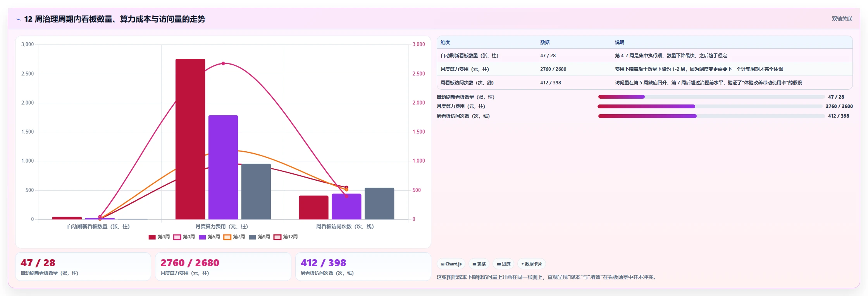868x296 pixels.
Task: Click the right axis 500 tick label
Action: [x=417, y=190]
